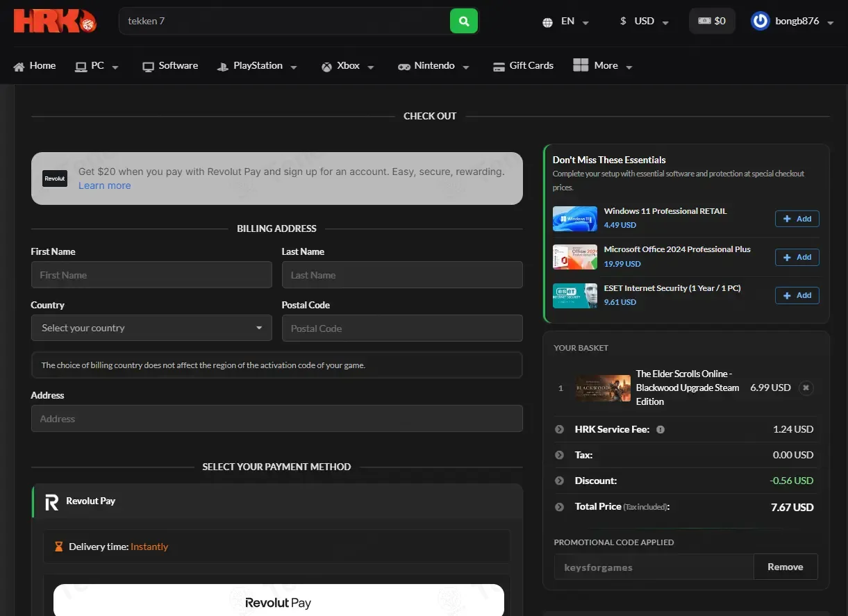Add ESET Internet Security to basket
The height and width of the screenshot is (616, 848).
[x=797, y=295]
